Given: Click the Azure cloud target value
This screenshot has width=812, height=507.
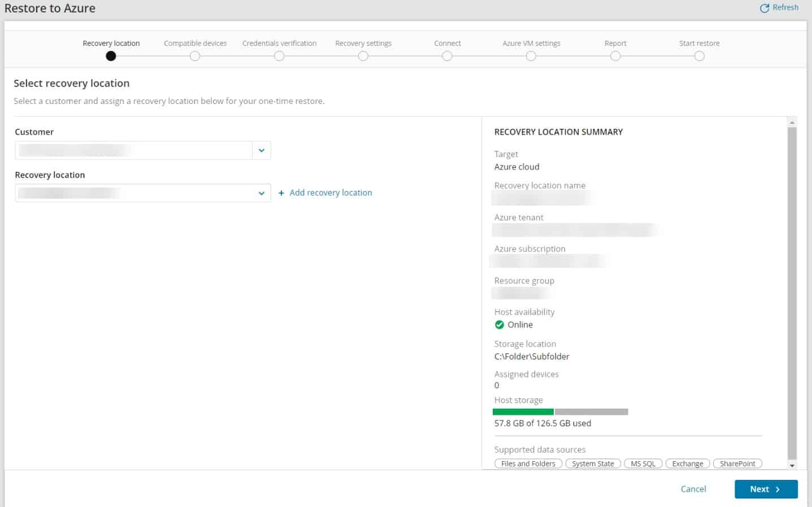Looking at the screenshot, I should (x=517, y=167).
